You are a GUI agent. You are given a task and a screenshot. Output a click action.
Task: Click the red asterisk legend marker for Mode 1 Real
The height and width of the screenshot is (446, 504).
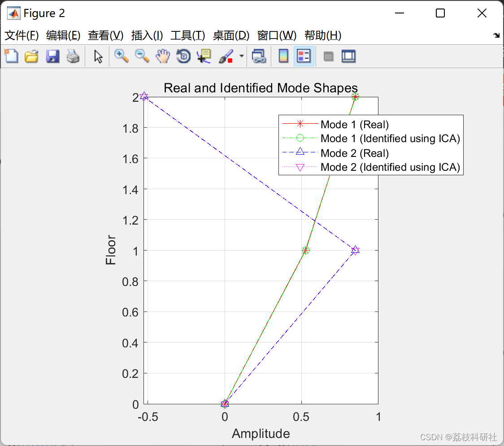pyautogui.click(x=300, y=124)
